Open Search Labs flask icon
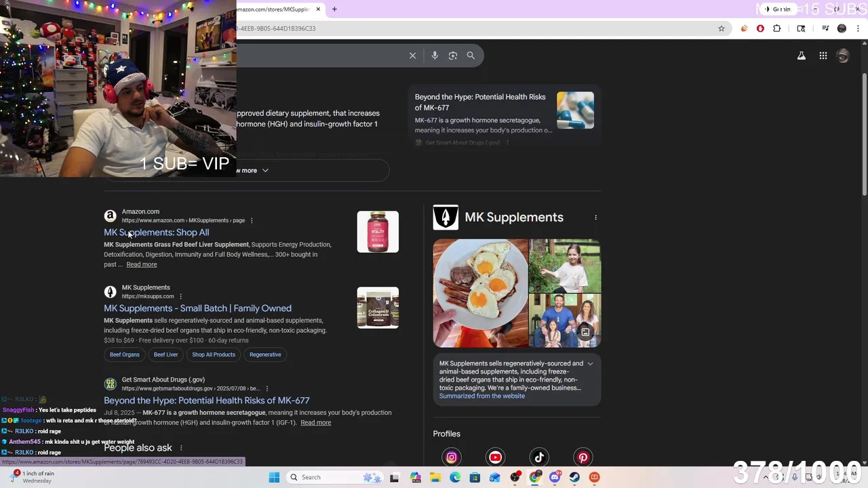The height and width of the screenshot is (488, 868). pyautogui.click(x=802, y=56)
